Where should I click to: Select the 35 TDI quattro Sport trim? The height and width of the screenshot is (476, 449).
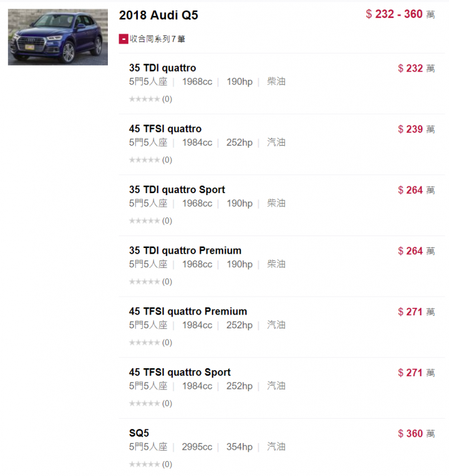click(177, 190)
